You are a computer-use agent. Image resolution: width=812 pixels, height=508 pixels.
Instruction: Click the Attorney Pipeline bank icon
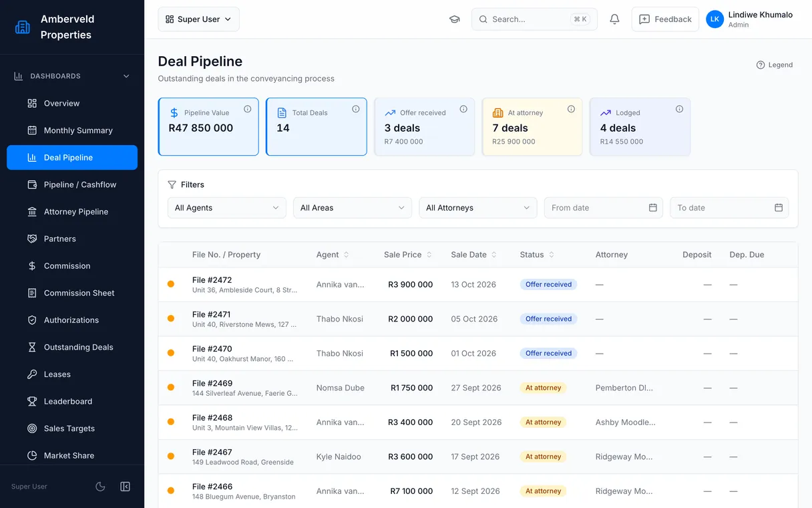point(32,212)
